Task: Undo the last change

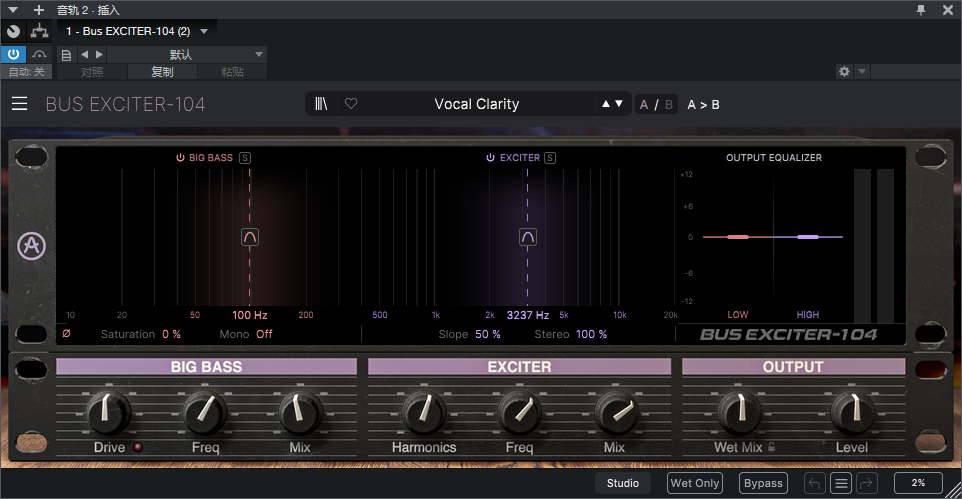Action: (814, 484)
